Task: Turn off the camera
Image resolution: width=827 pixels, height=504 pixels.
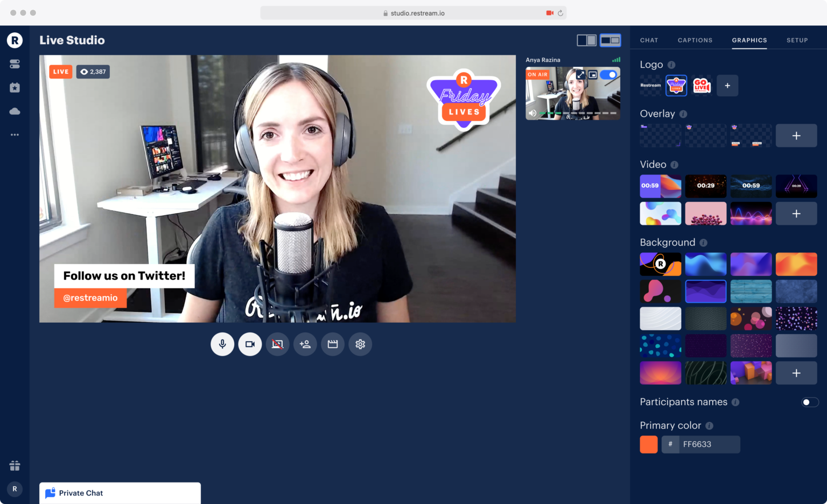Action: [250, 344]
